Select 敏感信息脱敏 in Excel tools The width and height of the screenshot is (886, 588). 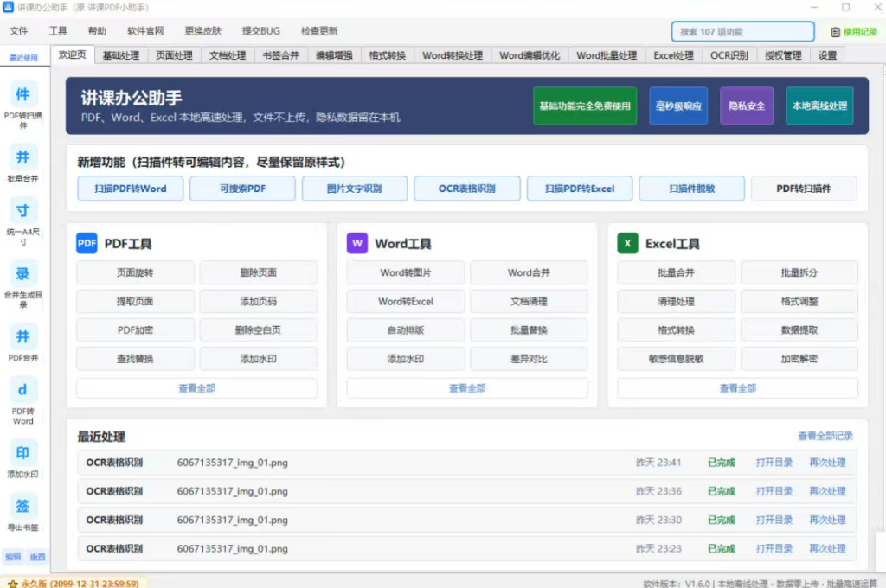tap(677, 359)
